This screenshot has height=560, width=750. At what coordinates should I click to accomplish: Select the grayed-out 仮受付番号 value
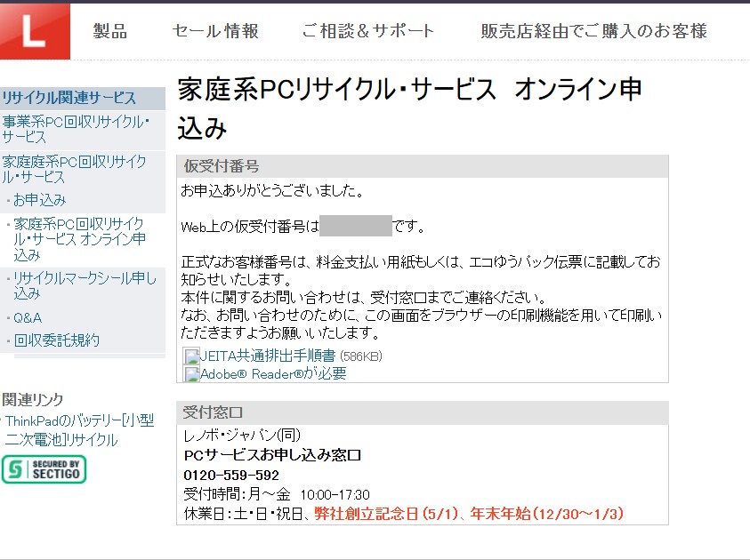(355, 226)
